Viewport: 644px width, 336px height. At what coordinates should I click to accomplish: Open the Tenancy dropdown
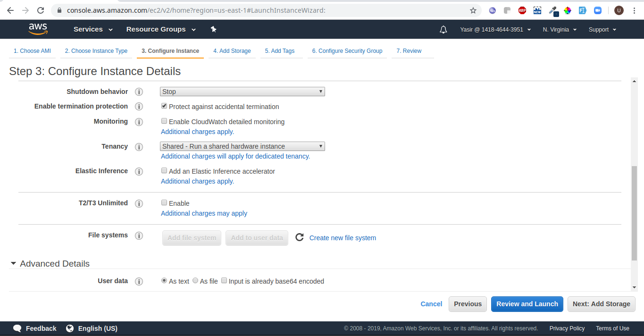click(243, 146)
